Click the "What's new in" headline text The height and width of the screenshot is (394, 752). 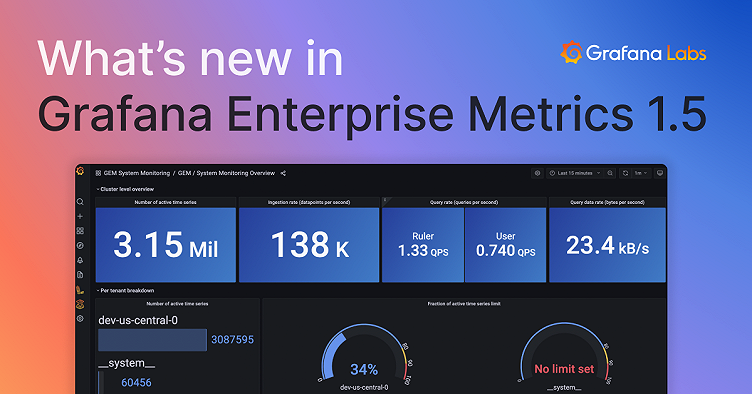click(190, 58)
